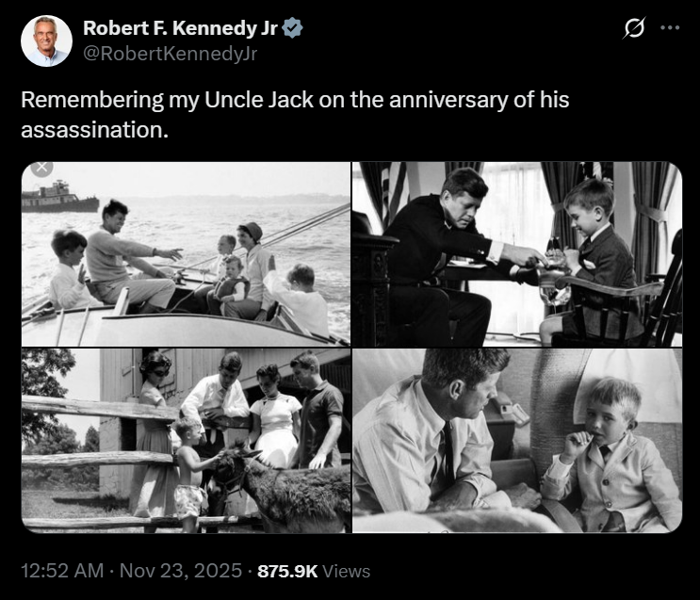The height and width of the screenshot is (600, 700).
Task: Open the photo of the boy in a suit jacket
Action: point(516,440)
